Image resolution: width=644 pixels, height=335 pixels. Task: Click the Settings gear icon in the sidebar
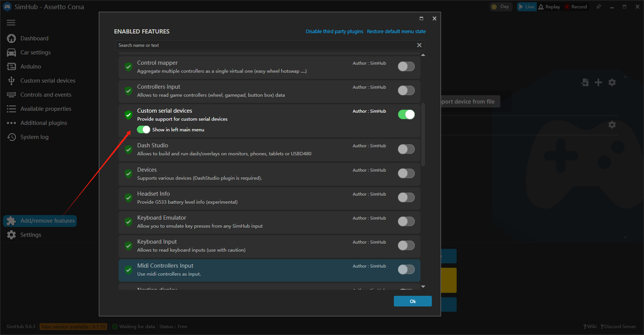[11, 235]
